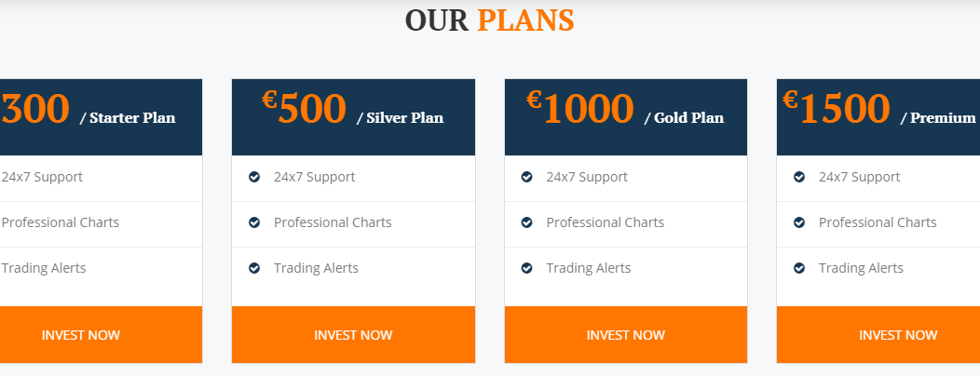The image size is (980, 376).
Task: Click Silver Plan Trading Alerts check icon
Action: click(x=254, y=268)
